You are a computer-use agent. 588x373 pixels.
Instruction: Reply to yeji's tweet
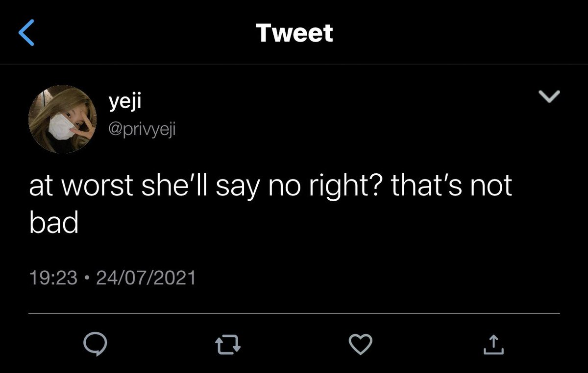point(95,345)
